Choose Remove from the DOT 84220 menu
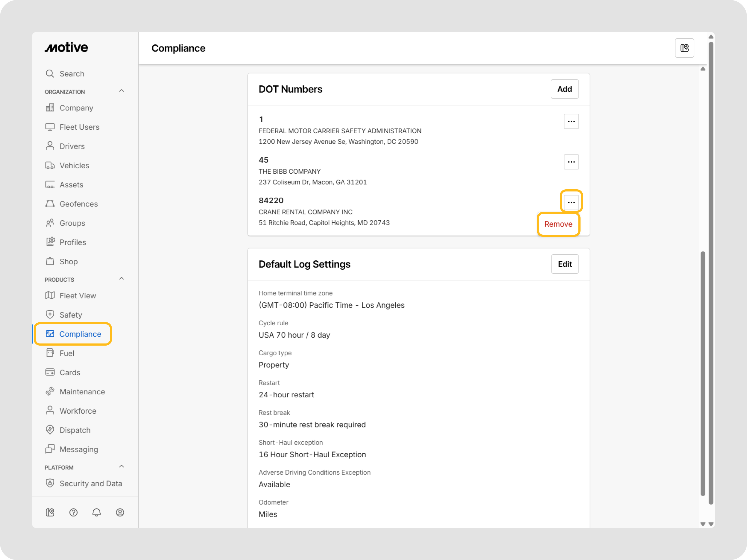 click(558, 224)
